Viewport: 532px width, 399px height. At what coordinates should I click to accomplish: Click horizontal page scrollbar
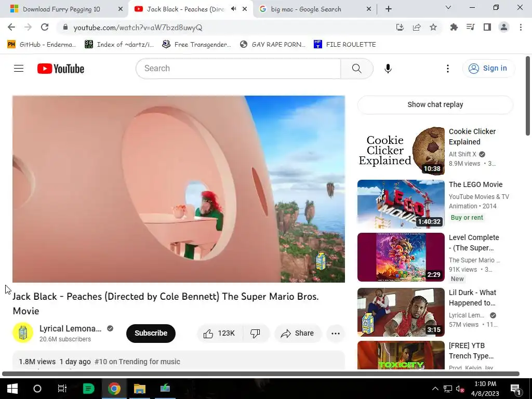point(261,374)
